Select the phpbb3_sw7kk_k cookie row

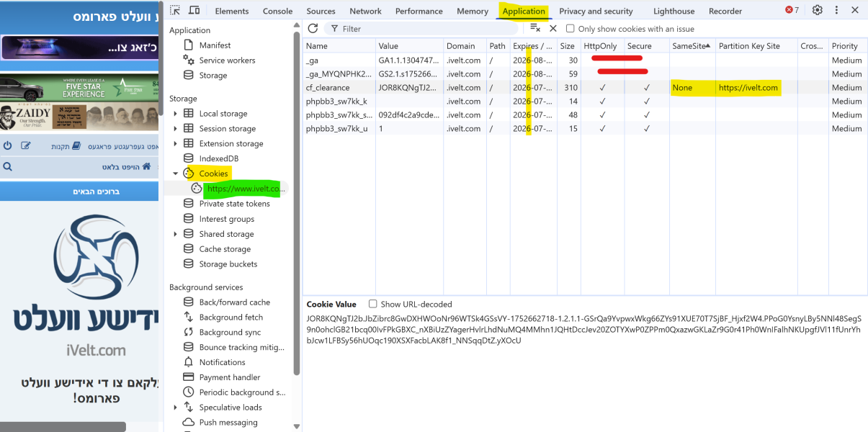pyautogui.click(x=583, y=102)
